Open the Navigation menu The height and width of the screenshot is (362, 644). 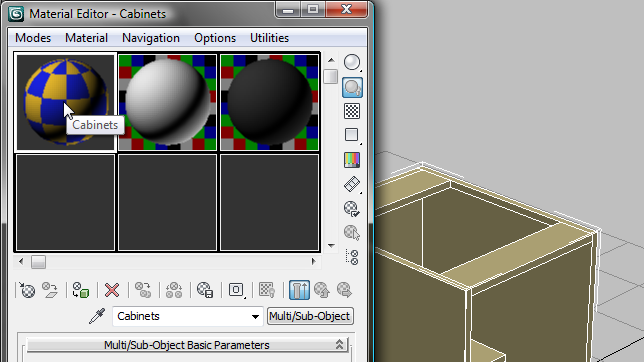151,38
